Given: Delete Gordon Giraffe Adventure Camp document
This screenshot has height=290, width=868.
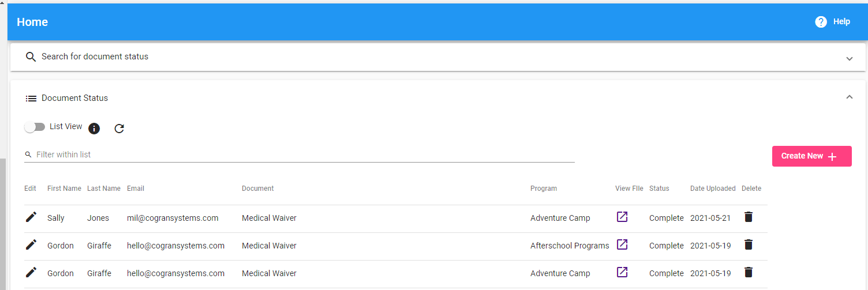Looking at the screenshot, I should tap(749, 272).
